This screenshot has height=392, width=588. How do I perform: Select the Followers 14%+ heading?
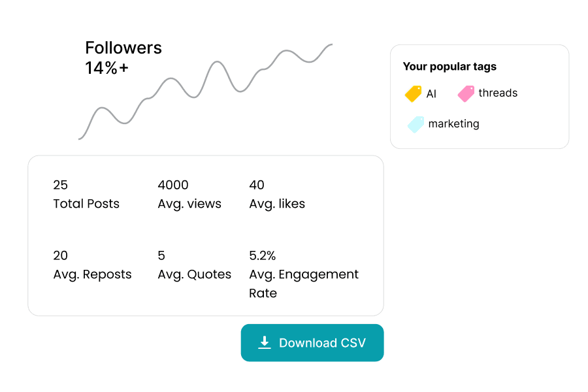[123, 57]
